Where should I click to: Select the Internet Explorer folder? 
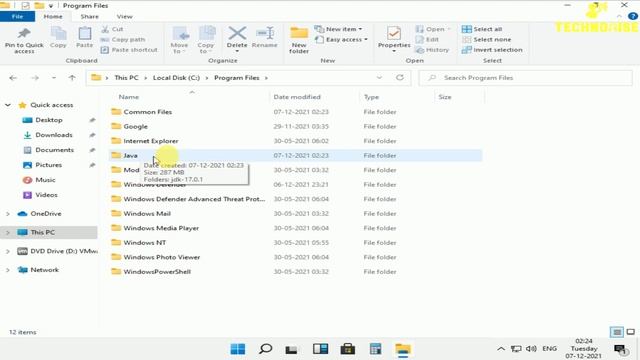click(x=151, y=141)
